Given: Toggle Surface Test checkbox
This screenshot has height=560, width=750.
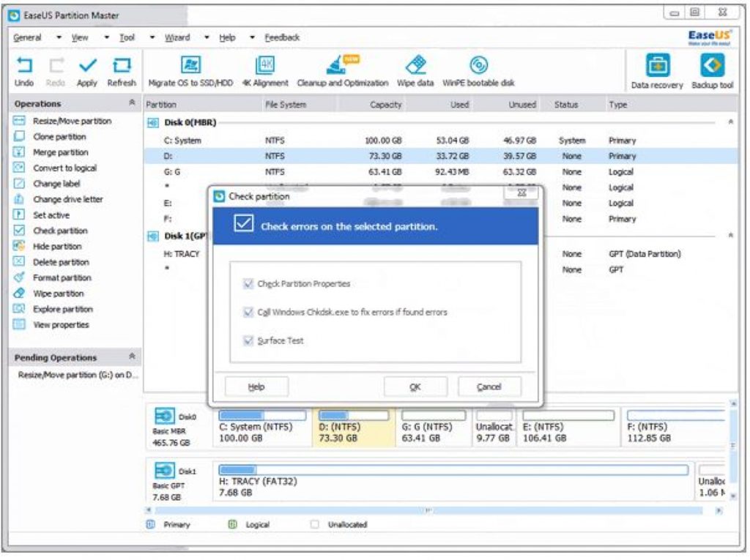Looking at the screenshot, I should coord(248,341).
